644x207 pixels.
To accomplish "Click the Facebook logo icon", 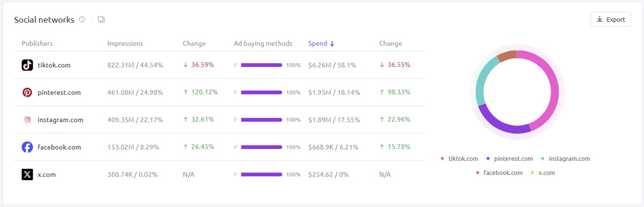I will 27,147.
